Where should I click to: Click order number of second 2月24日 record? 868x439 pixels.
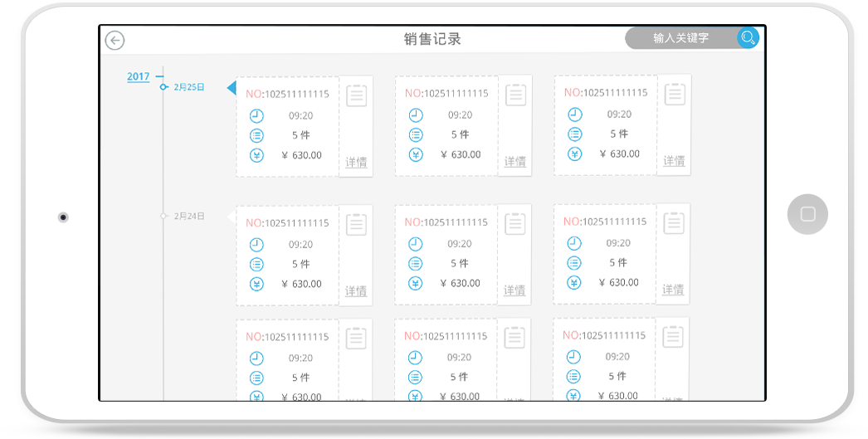(446, 222)
